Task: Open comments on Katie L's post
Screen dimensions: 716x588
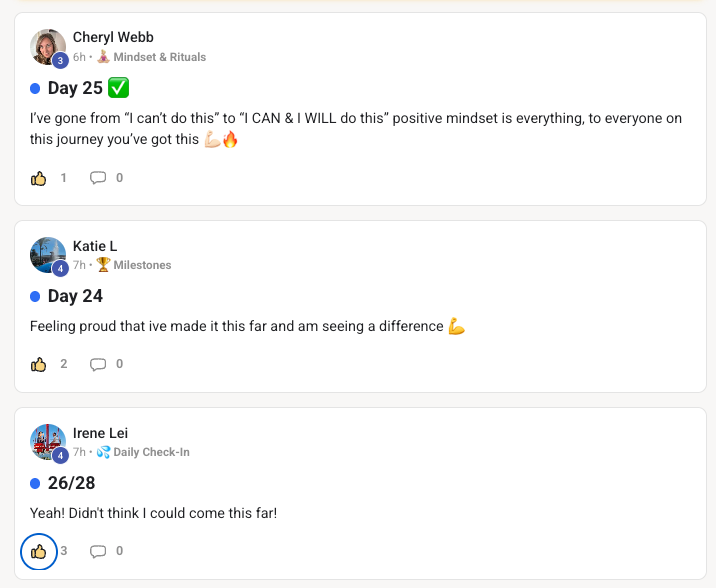Action: click(x=98, y=364)
